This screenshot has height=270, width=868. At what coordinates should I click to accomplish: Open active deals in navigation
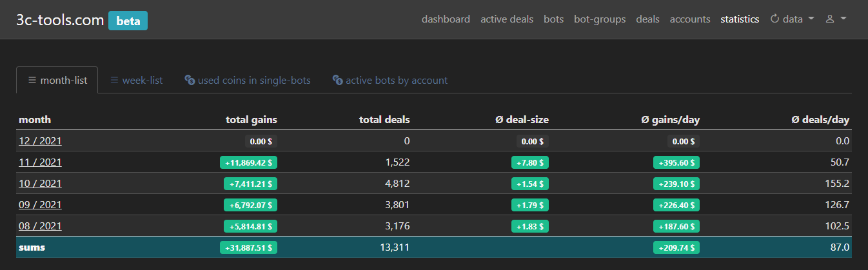507,19
